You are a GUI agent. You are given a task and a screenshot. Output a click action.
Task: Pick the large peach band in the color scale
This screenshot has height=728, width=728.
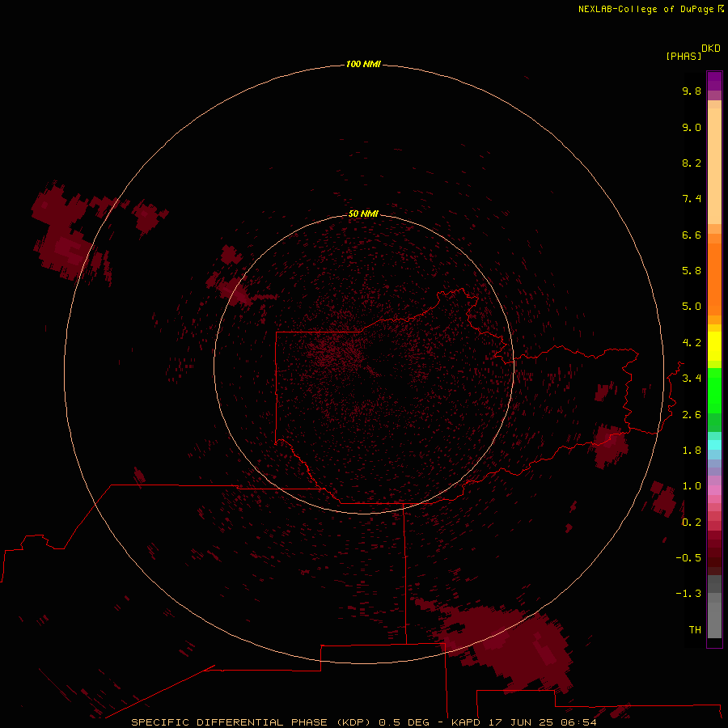coord(714,166)
